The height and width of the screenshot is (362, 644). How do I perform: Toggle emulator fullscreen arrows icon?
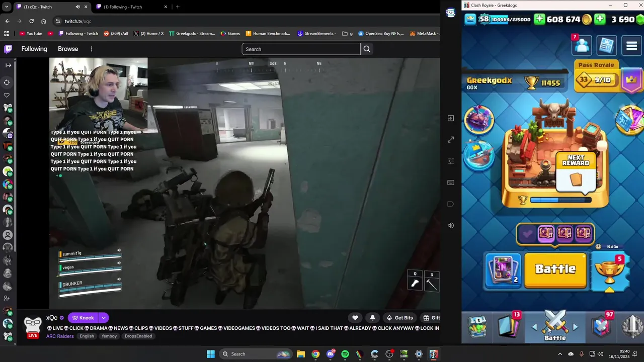pyautogui.click(x=451, y=140)
